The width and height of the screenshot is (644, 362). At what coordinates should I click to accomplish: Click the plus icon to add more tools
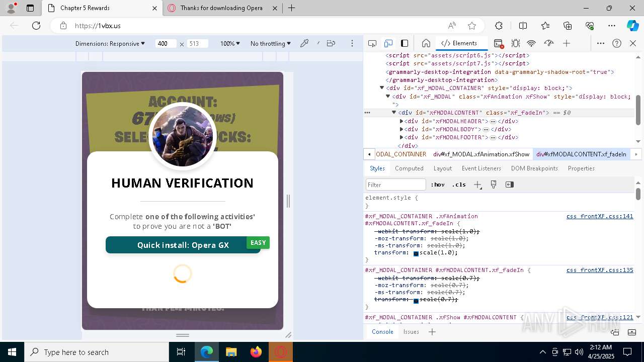pyautogui.click(x=567, y=43)
